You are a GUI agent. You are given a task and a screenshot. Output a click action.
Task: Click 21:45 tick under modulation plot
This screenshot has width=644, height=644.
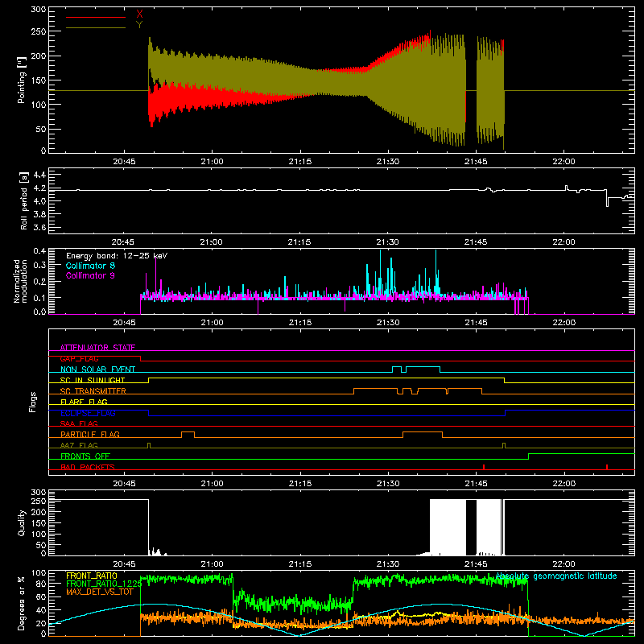(476, 323)
